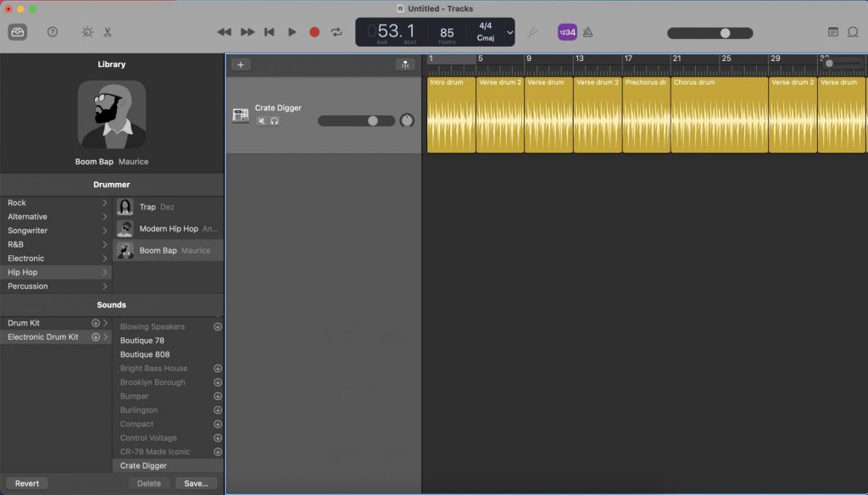This screenshot has width=868, height=495.
Task: Fast forward the playhead
Action: click(248, 32)
